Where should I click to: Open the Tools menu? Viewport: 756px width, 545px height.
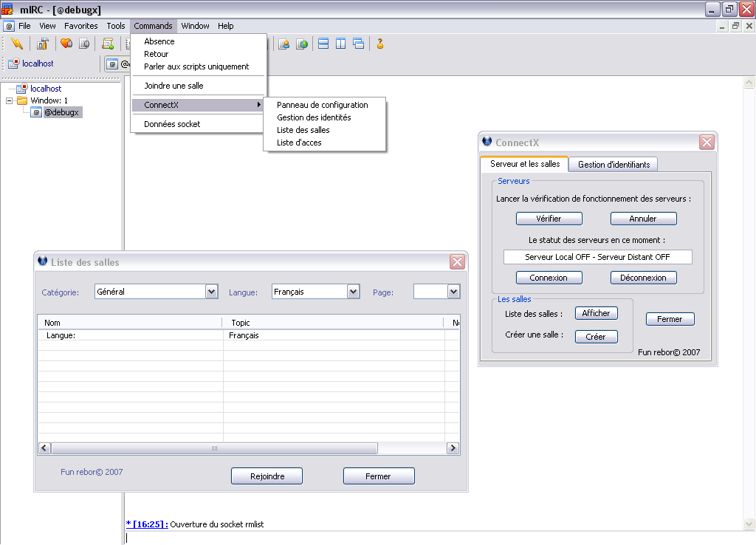coord(116,26)
